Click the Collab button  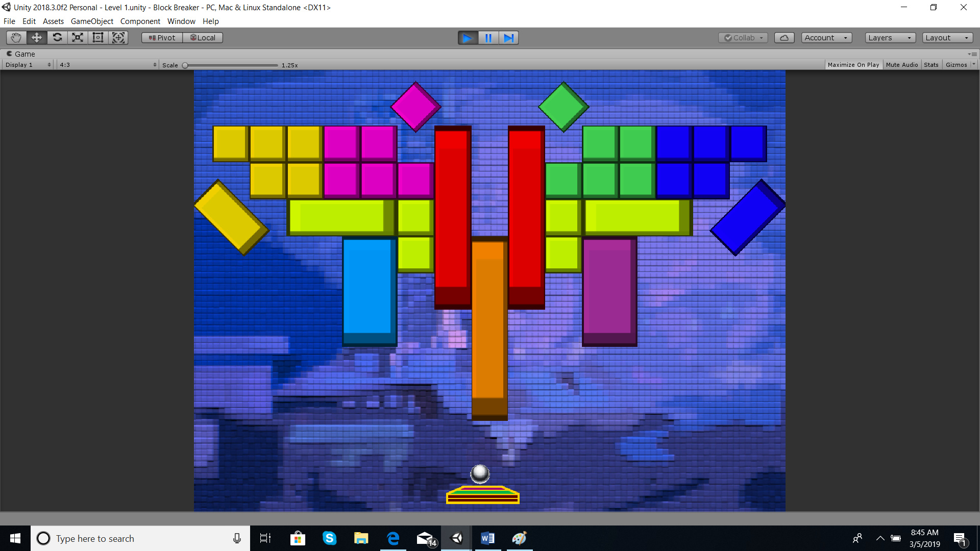tap(742, 37)
